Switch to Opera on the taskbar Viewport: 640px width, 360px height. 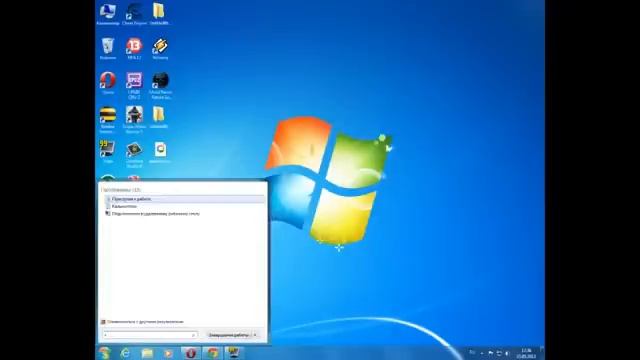(x=191, y=353)
